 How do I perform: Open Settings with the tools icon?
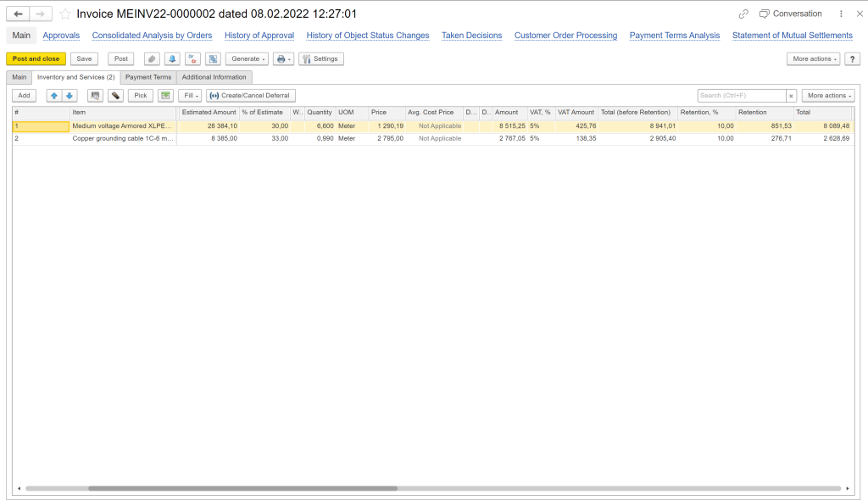321,58
